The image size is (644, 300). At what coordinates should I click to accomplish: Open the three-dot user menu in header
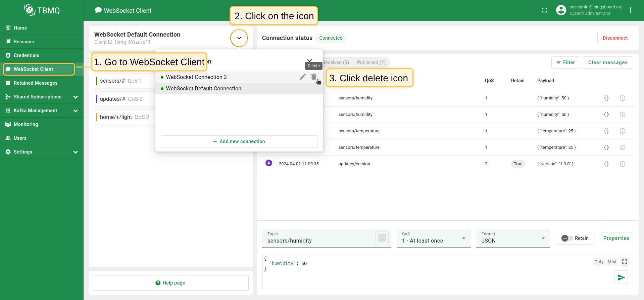coord(631,10)
